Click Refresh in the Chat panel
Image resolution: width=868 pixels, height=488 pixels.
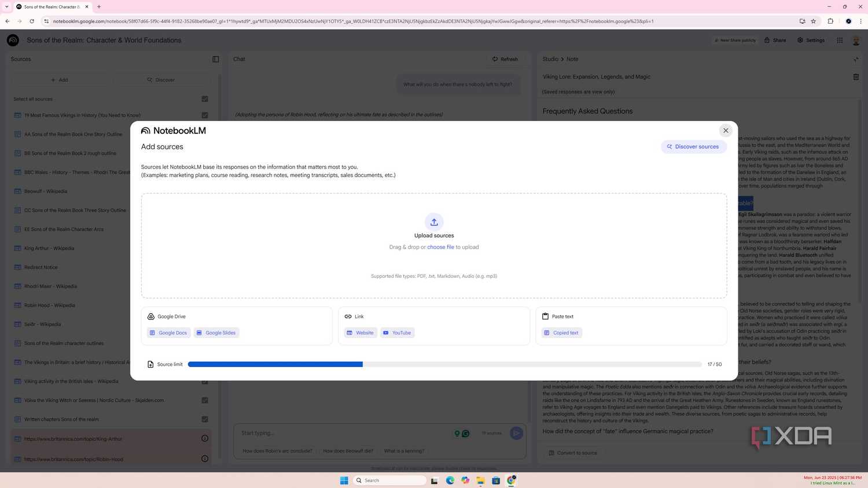coord(505,59)
